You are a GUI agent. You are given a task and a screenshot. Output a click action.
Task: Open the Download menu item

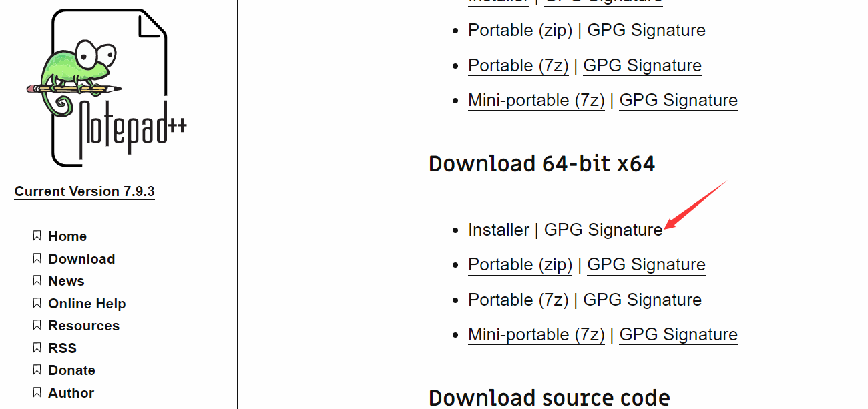click(81, 259)
